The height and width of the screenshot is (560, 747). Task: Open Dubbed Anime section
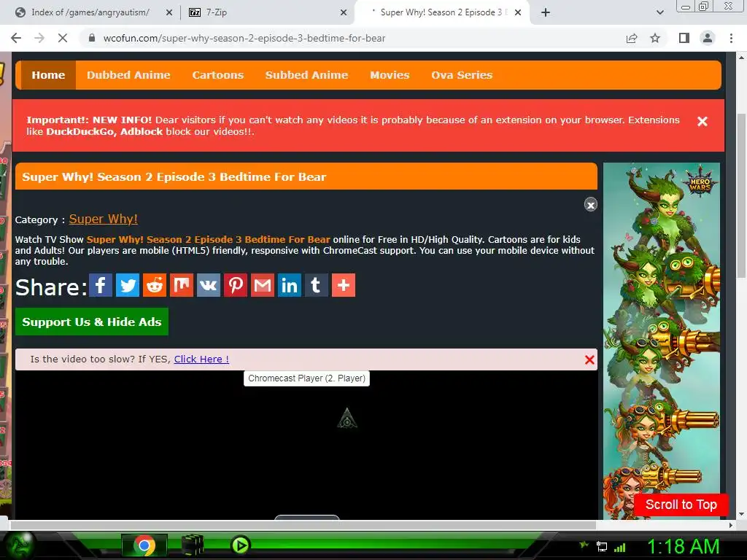128,75
